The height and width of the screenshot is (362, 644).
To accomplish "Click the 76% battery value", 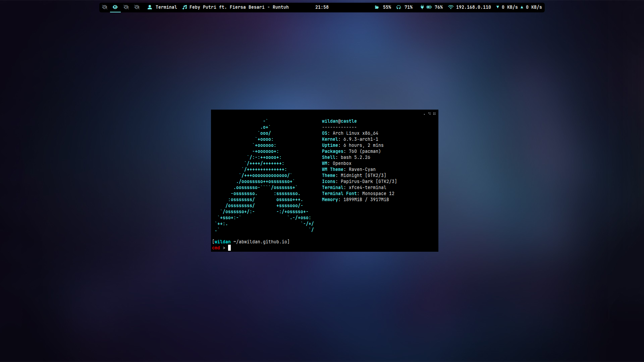I will pos(439,7).
